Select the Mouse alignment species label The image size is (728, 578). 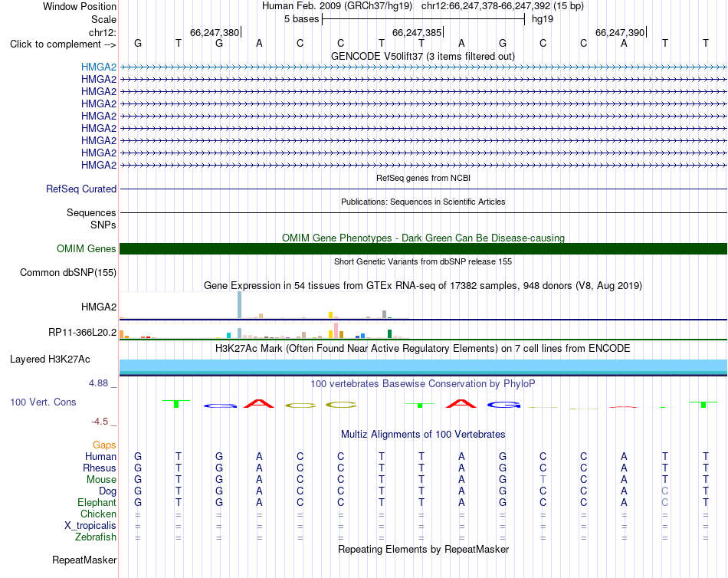coord(101,480)
